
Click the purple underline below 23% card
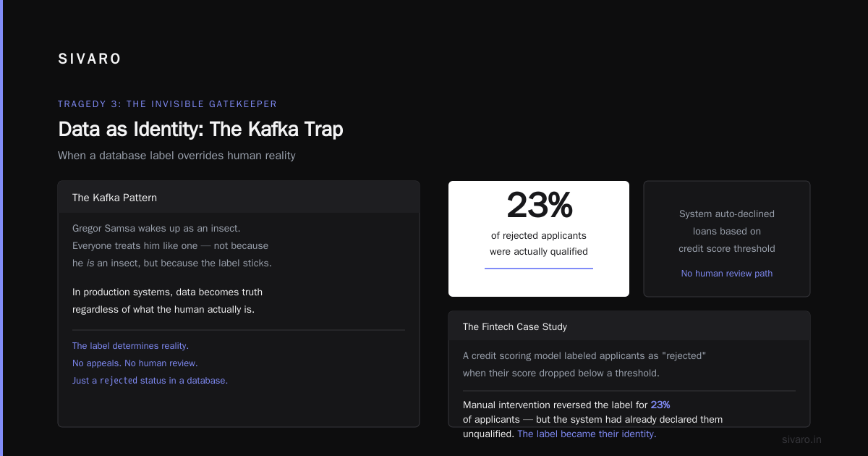click(539, 269)
